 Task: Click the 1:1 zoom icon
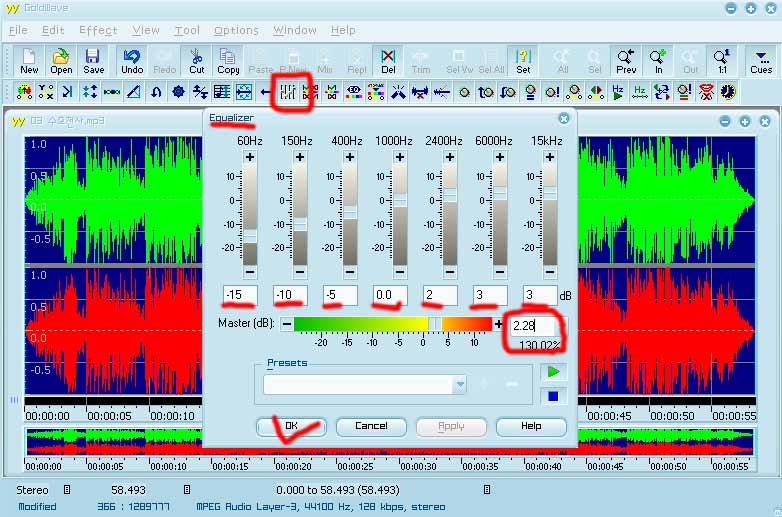tap(722, 61)
